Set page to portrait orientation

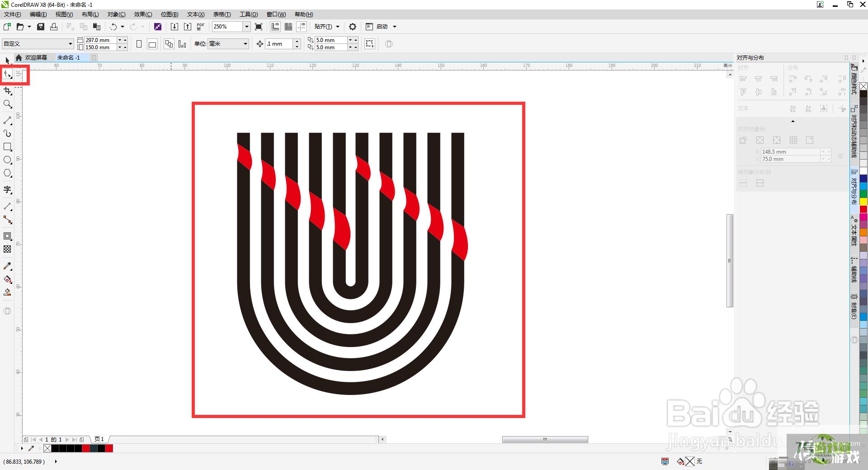(x=139, y=44)
